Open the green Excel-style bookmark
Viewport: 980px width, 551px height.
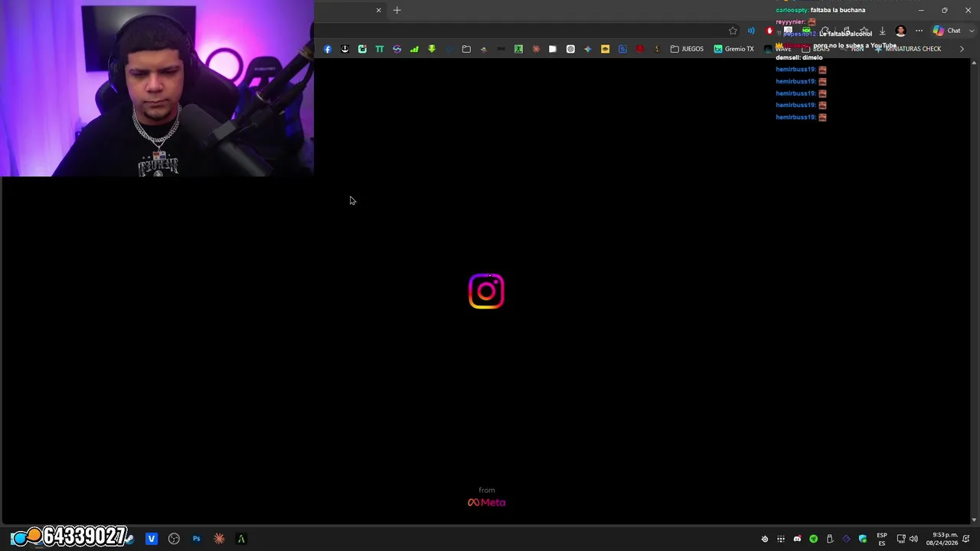click(x=518, y=49)
